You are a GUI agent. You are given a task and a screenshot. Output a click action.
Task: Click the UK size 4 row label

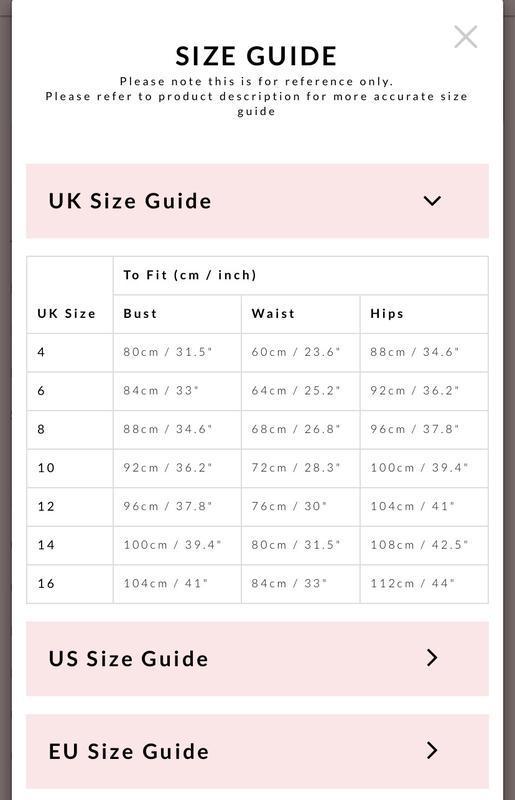pyautogui.click(x=41, y=352)
